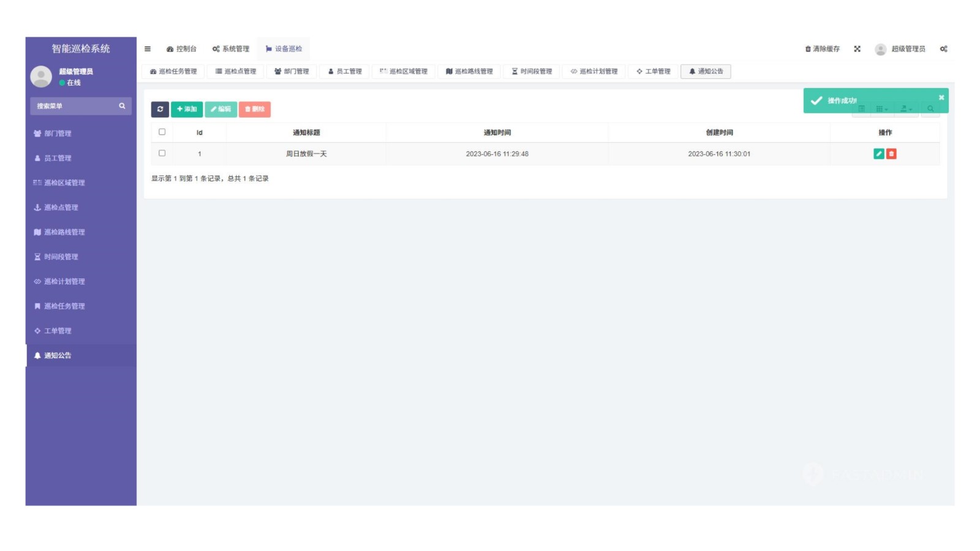The width and height of the screenshot is (980, 551).
Task: Click the 2023-06-16 11:30:01 cell
Action: point(719,154)
